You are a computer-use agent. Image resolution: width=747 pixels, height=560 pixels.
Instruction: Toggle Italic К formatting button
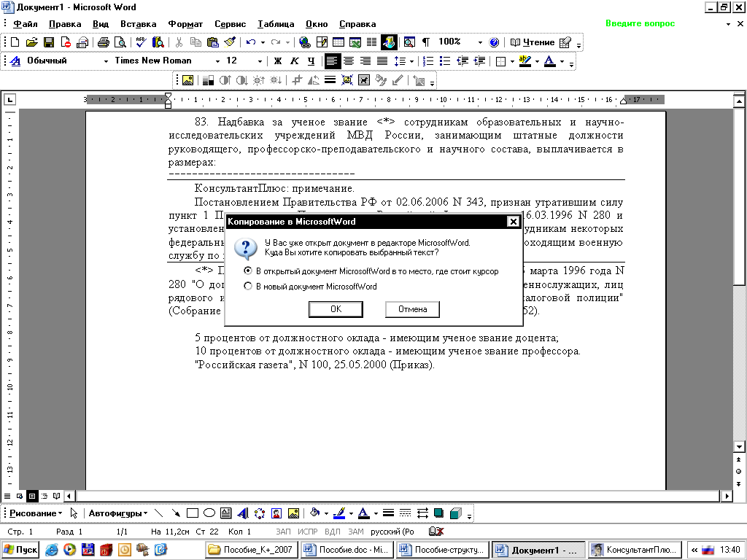[x=295, y=61]
